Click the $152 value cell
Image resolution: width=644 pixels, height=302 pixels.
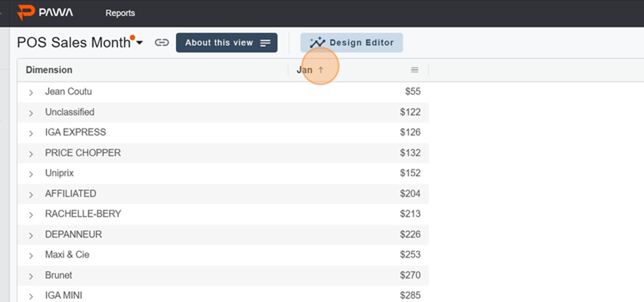(410, 173)
